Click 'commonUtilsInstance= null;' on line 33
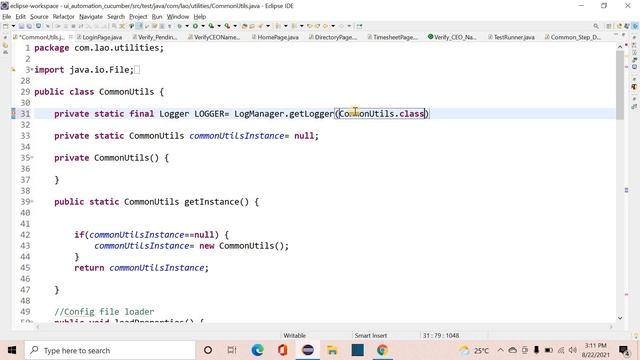This screenshot has width=640, height=360. (x=254, y=136)
